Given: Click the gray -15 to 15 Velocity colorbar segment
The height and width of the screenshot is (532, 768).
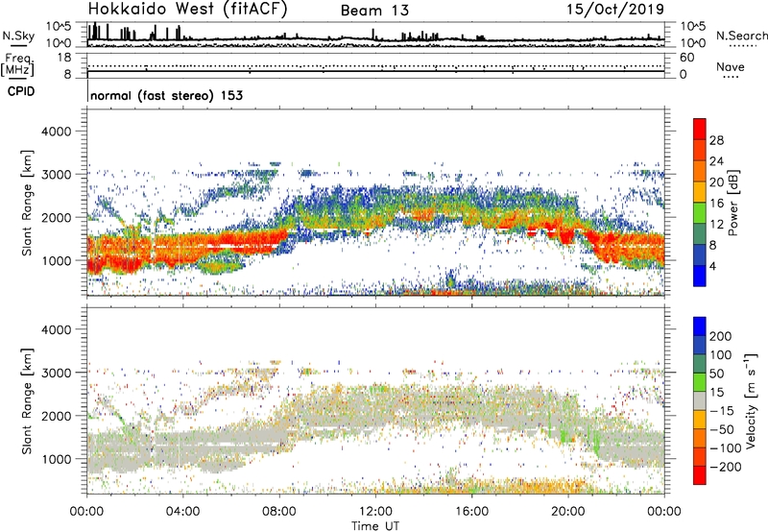Looking at the screenshot, I should pos(700,400).
